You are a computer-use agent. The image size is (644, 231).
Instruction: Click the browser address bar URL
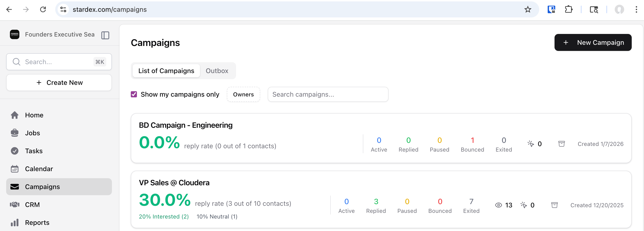tap(110, 9)
